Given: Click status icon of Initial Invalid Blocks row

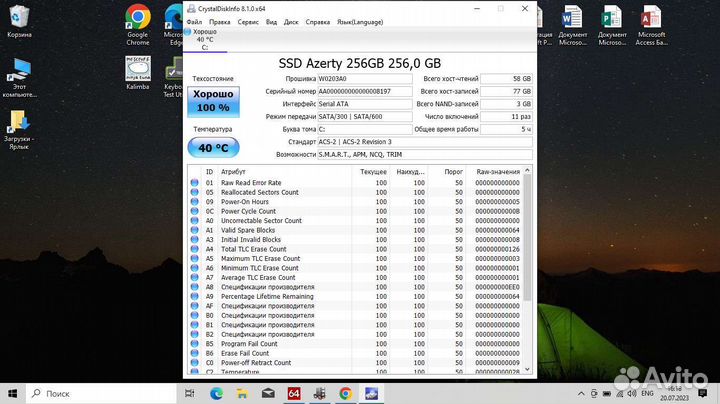Looking at the screenshot, I should (x=195, y=240).
